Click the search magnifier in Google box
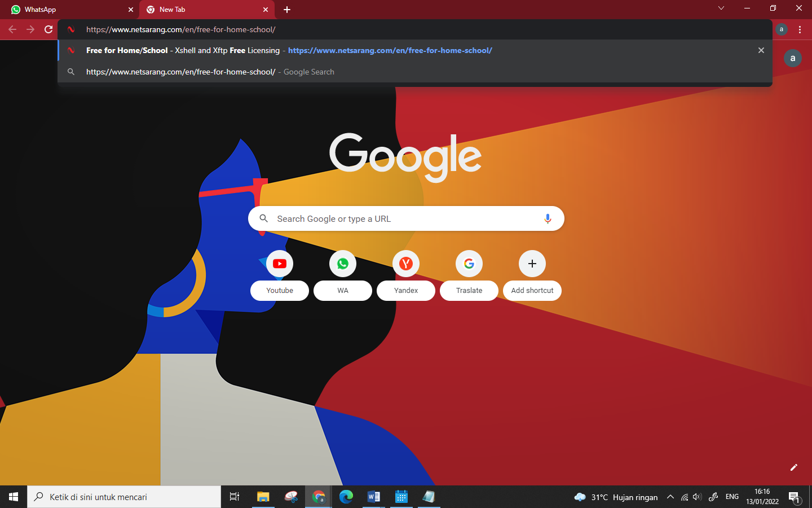This screenshot has height=508, width=812. (263, 218)
